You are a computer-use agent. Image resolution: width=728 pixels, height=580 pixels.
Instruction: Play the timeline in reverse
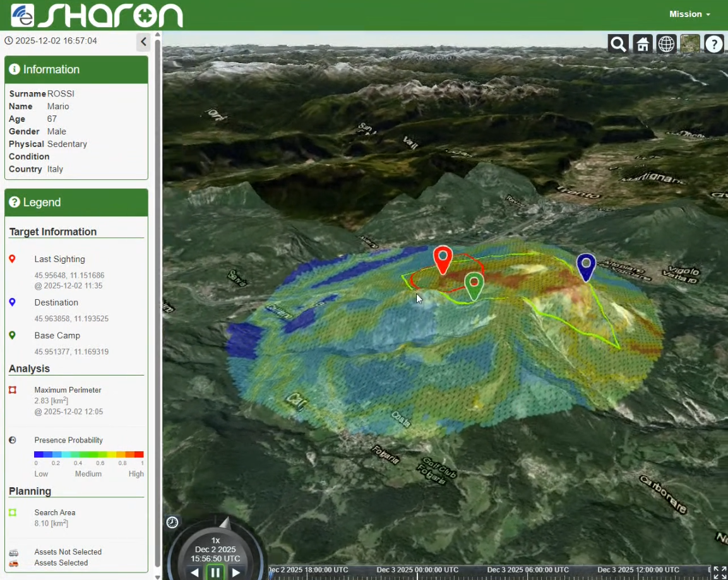[195, 572]
